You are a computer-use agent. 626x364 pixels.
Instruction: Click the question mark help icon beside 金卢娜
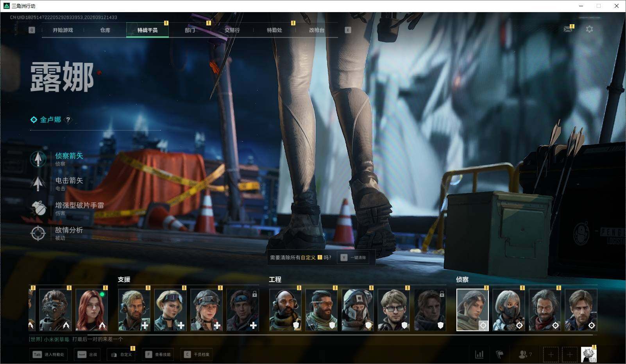pyautogui.click(x=68, y=120)
